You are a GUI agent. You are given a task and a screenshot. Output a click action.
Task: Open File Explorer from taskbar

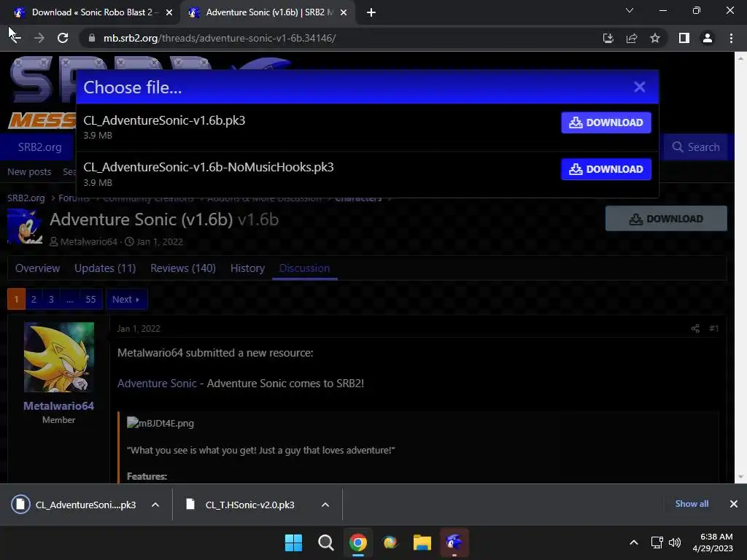(x=422, y=542)
